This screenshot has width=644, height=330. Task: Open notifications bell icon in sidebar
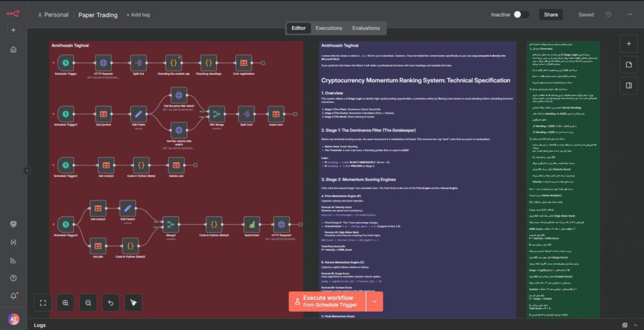[13, 296]
